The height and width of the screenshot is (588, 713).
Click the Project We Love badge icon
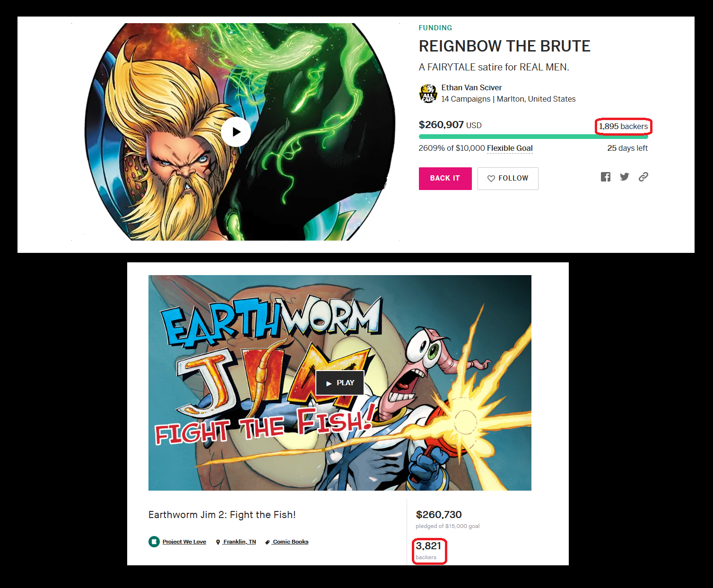pyautogui.click(x=154, y=542)
